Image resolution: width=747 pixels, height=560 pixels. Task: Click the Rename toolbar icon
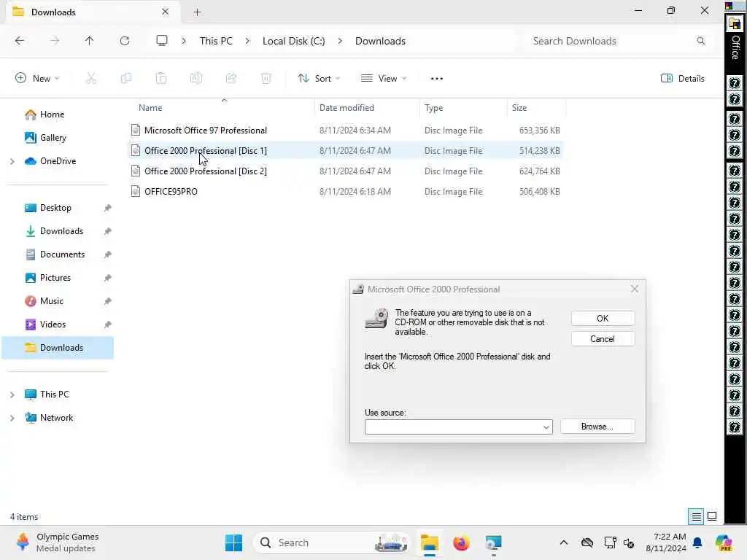coord(196,78)
